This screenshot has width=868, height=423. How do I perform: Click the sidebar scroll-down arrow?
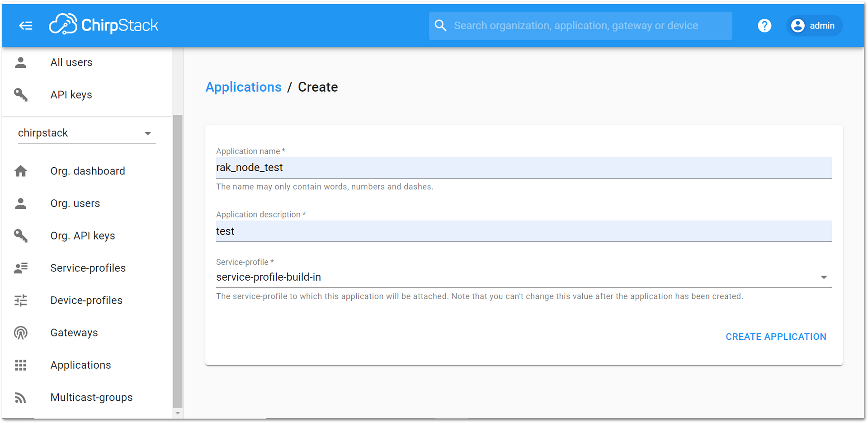(178, 413)
